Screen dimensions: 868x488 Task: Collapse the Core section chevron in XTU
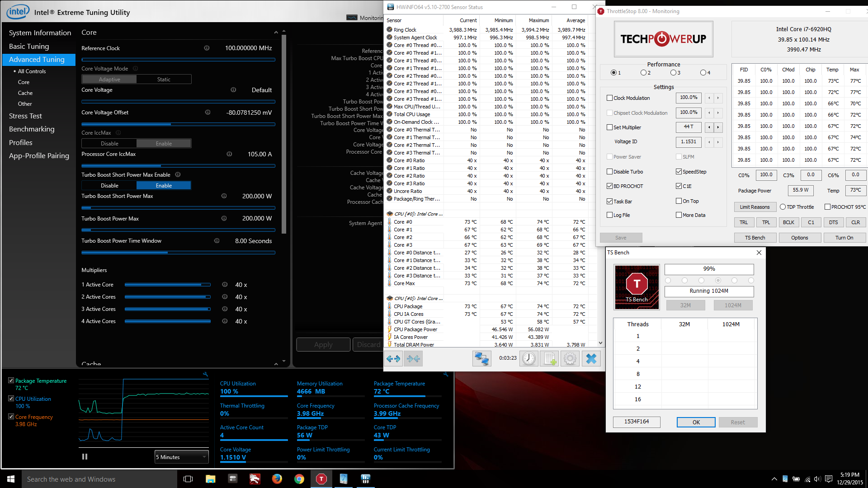[276, 33]
